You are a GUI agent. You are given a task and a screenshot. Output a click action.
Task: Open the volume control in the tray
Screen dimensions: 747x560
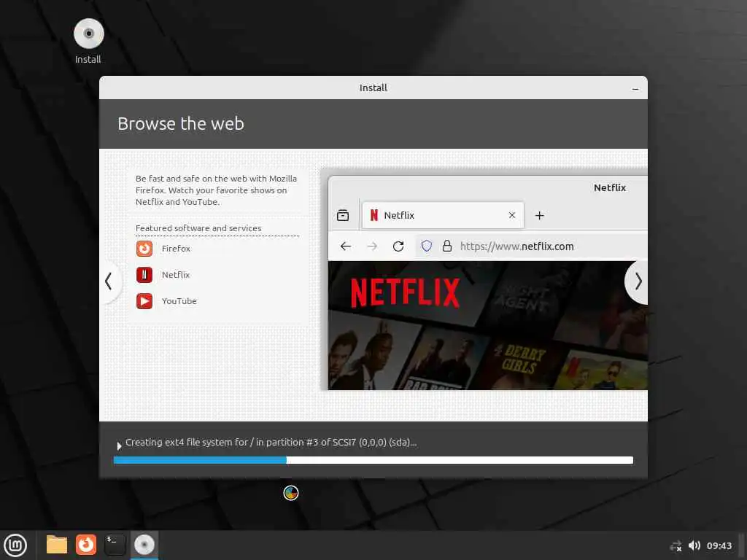(x=694, y=545)
